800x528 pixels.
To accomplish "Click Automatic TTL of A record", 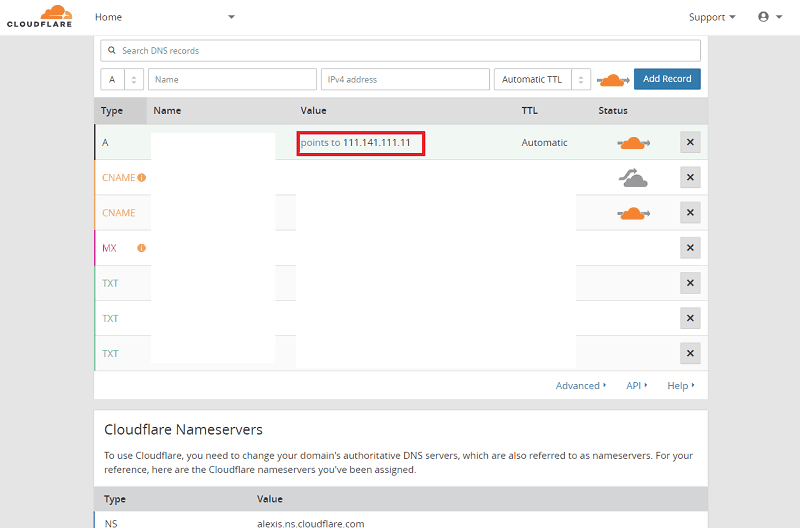I will (x=544, y=143).
